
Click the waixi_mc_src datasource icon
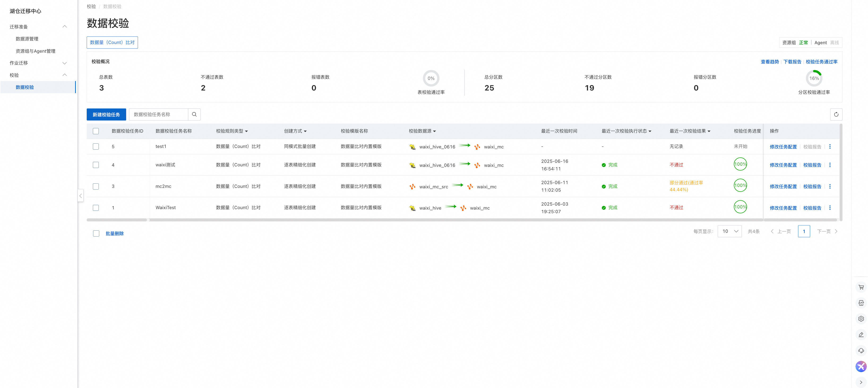click(413, 186)
